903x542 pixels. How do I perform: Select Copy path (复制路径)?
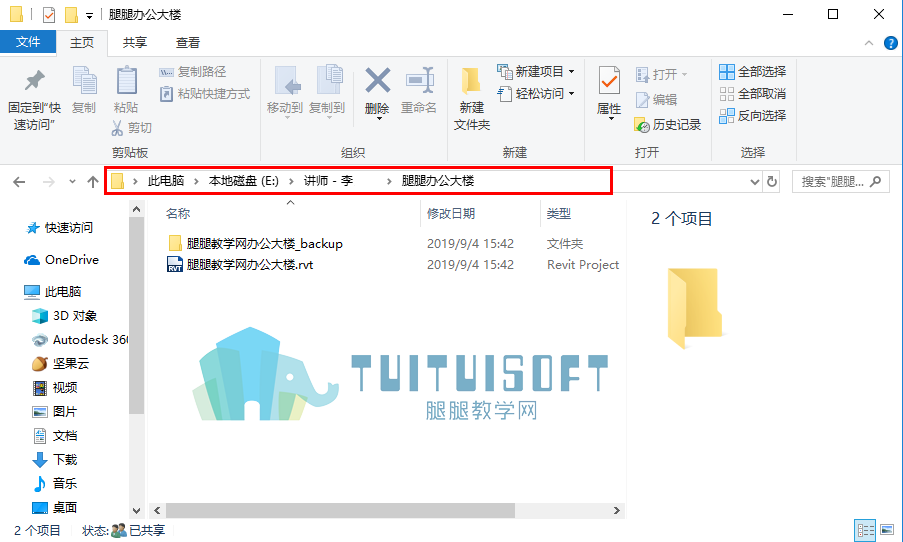click(x=193, y=72)
